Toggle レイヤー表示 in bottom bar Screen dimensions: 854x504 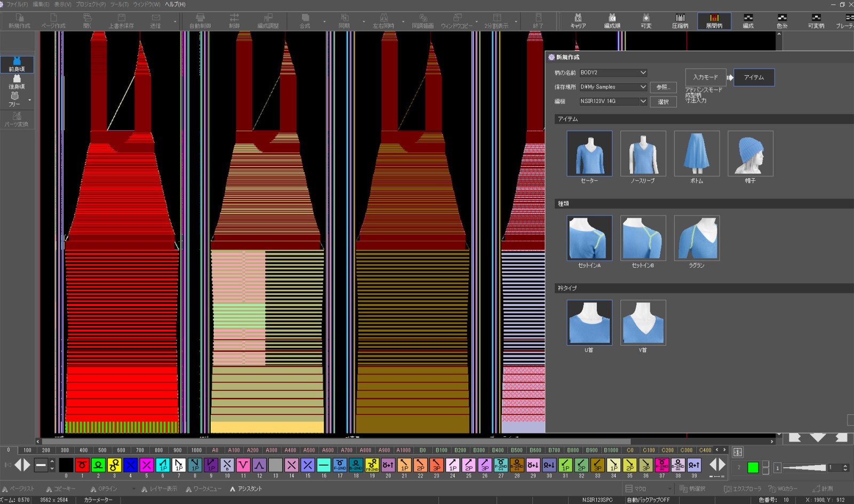click(x=159, y=489)
